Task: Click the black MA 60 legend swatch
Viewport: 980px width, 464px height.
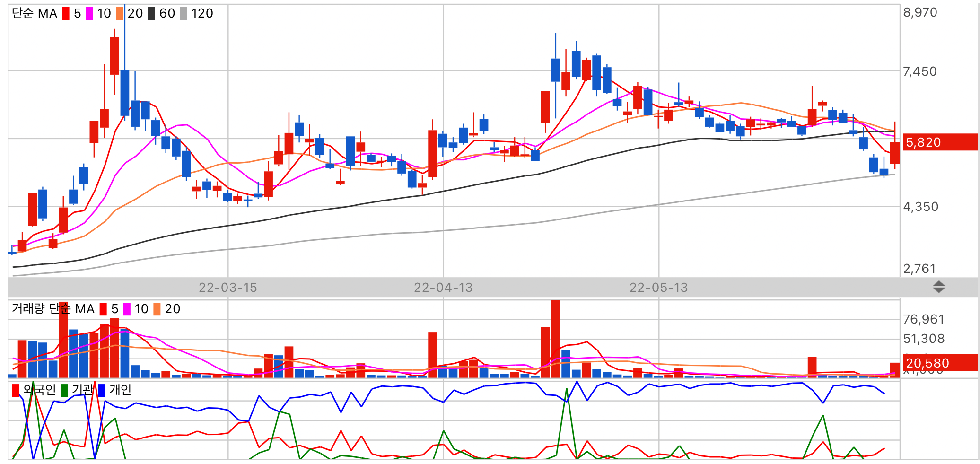Action: (x=151, y=13)
